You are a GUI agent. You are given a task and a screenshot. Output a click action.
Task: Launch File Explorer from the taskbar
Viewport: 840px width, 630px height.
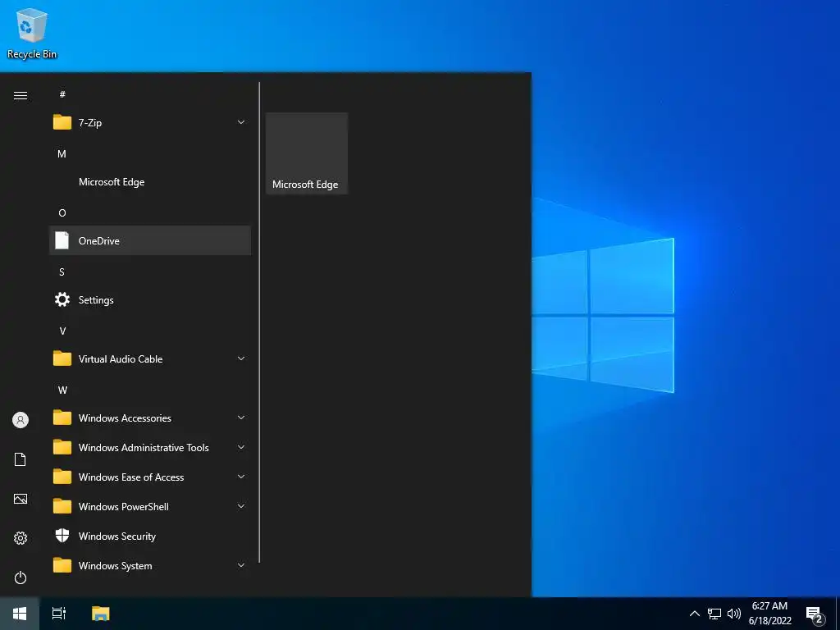(100, 614)
